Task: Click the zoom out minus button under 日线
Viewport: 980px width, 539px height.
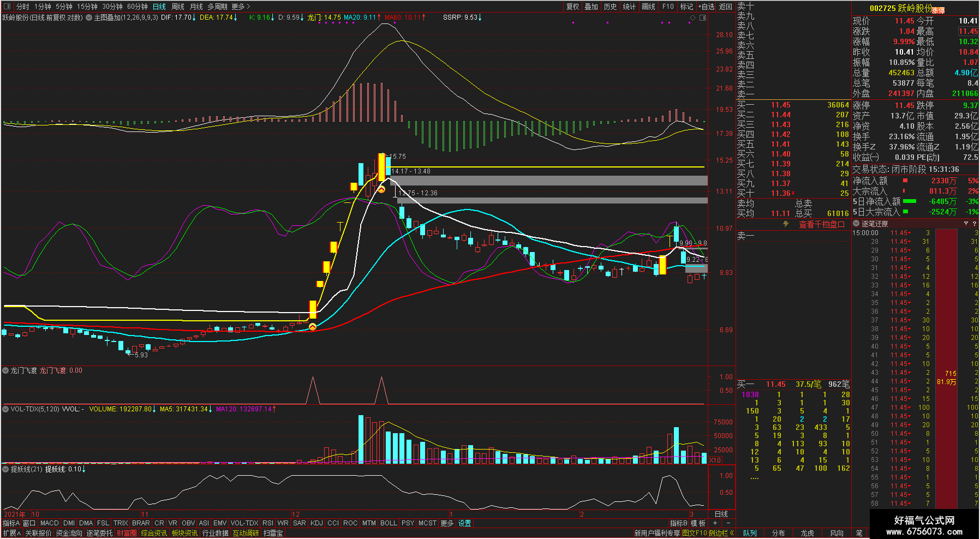Action: point(728,523)
